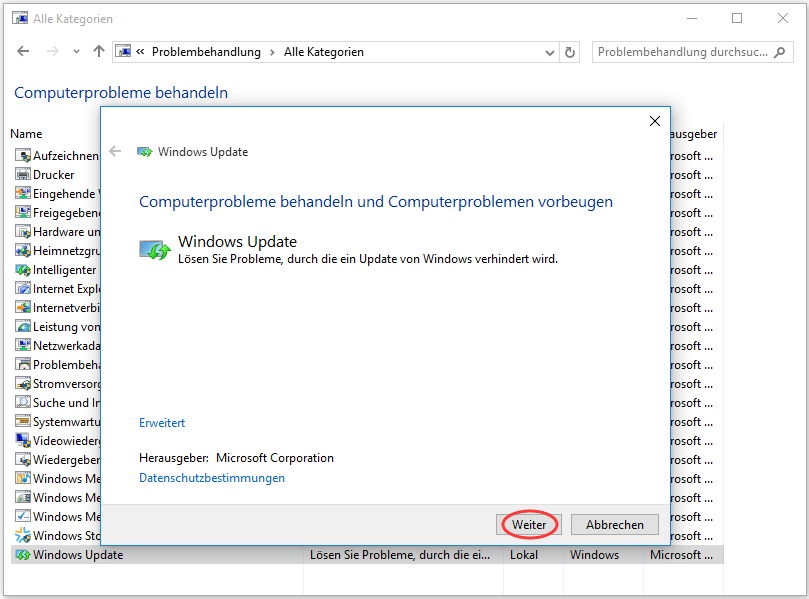Click Alle Kategorien in the breadcrumb

pyautogui.click(x=323, y=52)
